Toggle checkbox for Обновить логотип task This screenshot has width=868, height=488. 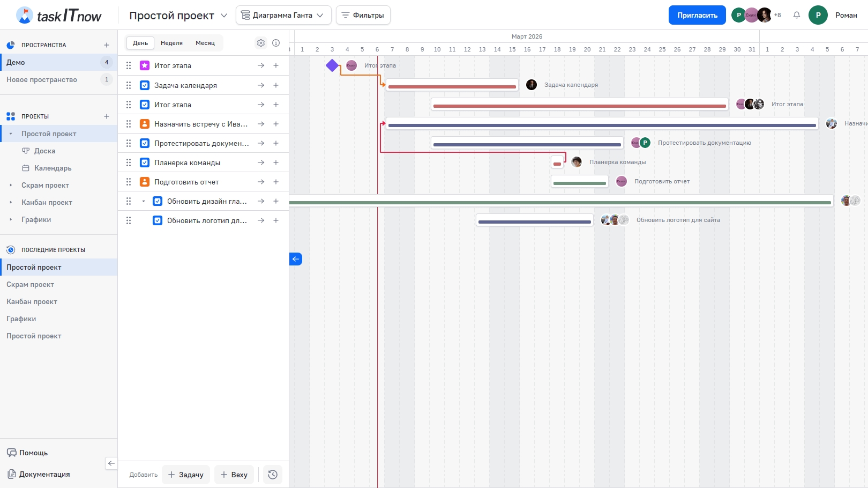pyautogui.click(x=158, y=220)
